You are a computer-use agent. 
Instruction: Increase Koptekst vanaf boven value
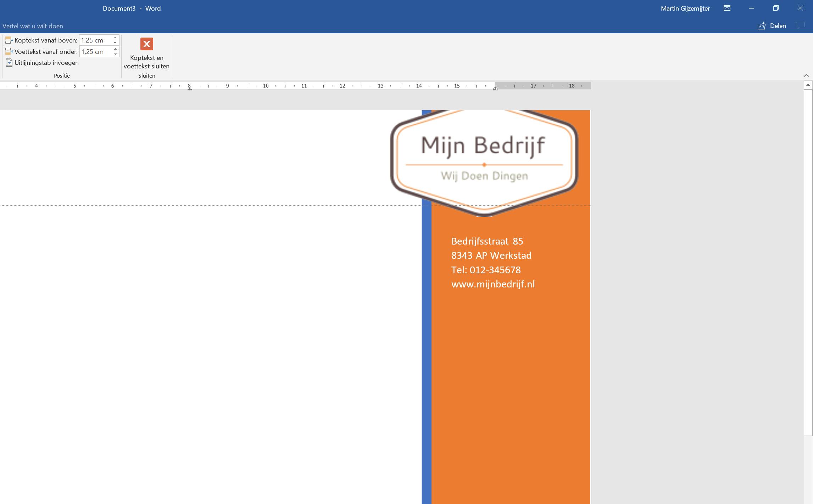[x=115, y=38]
